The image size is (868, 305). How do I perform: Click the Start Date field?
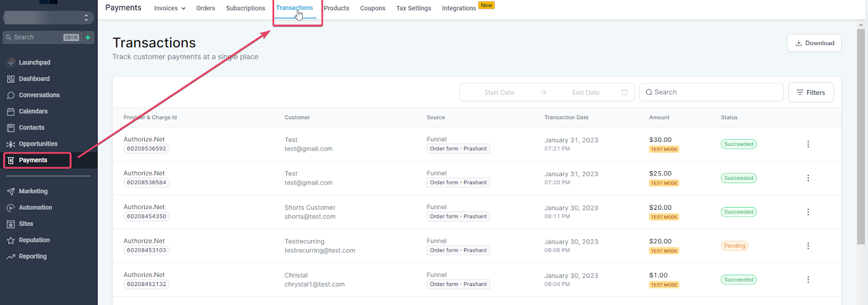pyautogui.click(x=499, y=93)
